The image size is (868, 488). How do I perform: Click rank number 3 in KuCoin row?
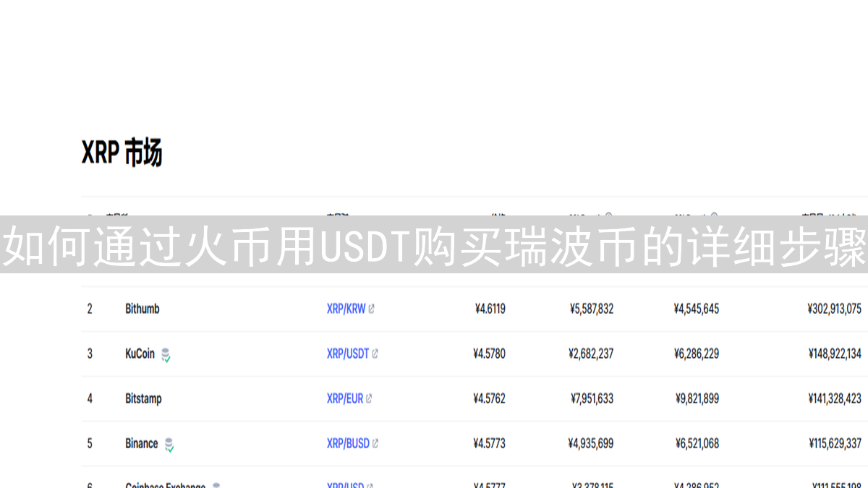[x=90, y=354]
